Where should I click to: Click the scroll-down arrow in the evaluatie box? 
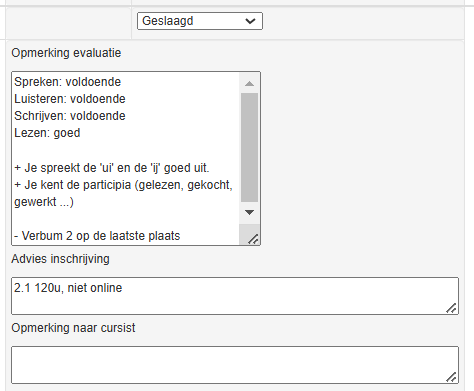click(249, 212)
